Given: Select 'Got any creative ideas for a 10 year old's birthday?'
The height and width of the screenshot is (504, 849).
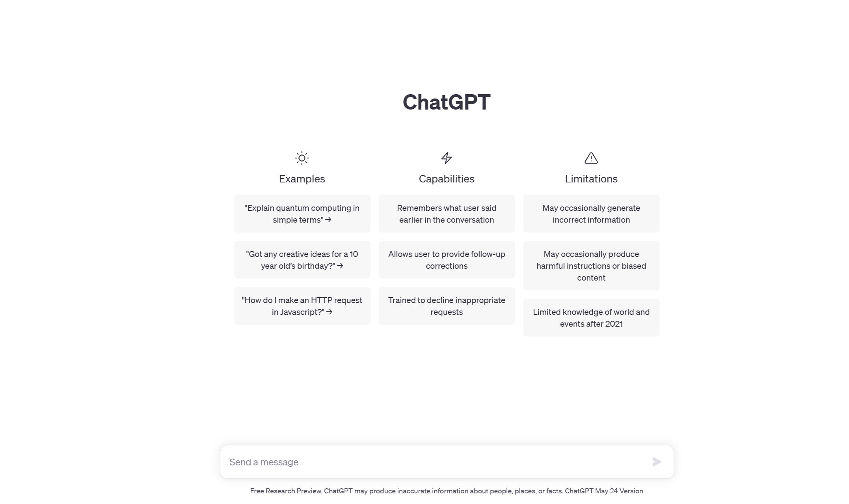Looking at the screenshot, I should tap(302, 260).
